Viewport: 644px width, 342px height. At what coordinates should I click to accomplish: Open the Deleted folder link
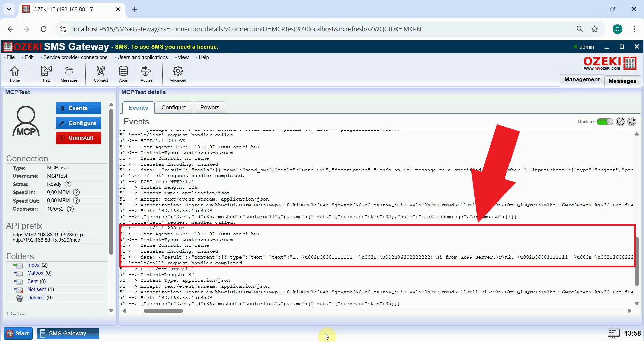(36, 298)
